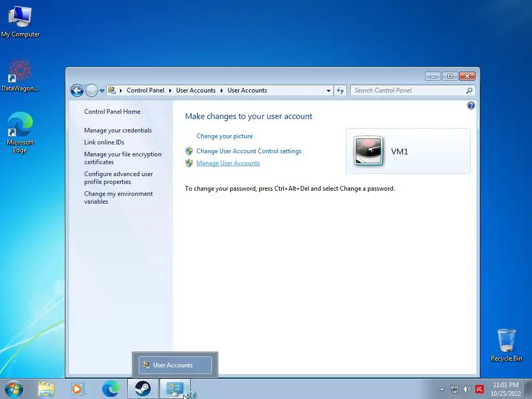Minimize the User Accounts window
The width and height of the screenshot is (532, 399).
[x=433, y=76]
